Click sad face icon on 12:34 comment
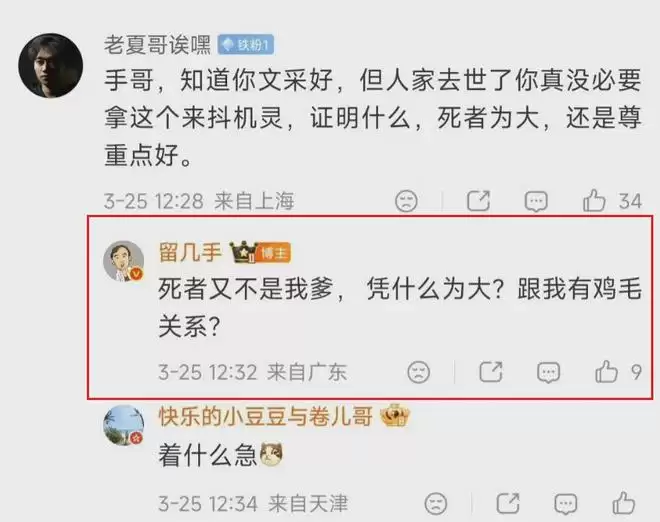 point(436,503)
